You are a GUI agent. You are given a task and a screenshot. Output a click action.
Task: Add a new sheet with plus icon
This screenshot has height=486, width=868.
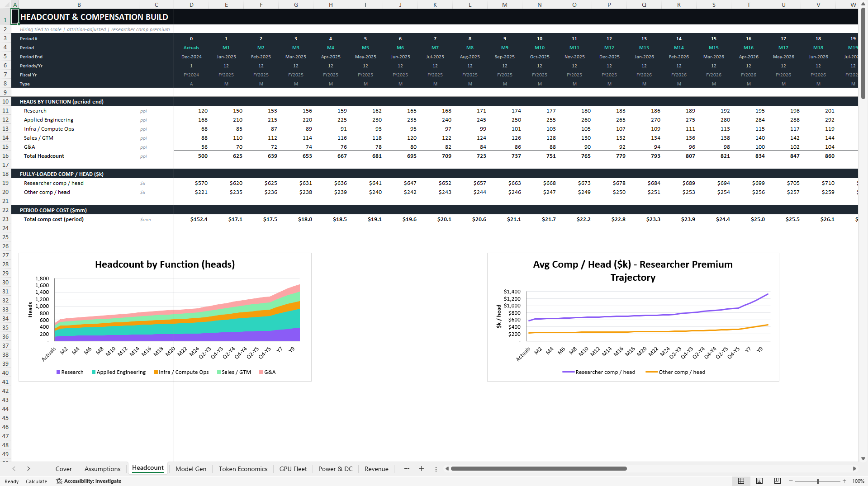point(421,469)
